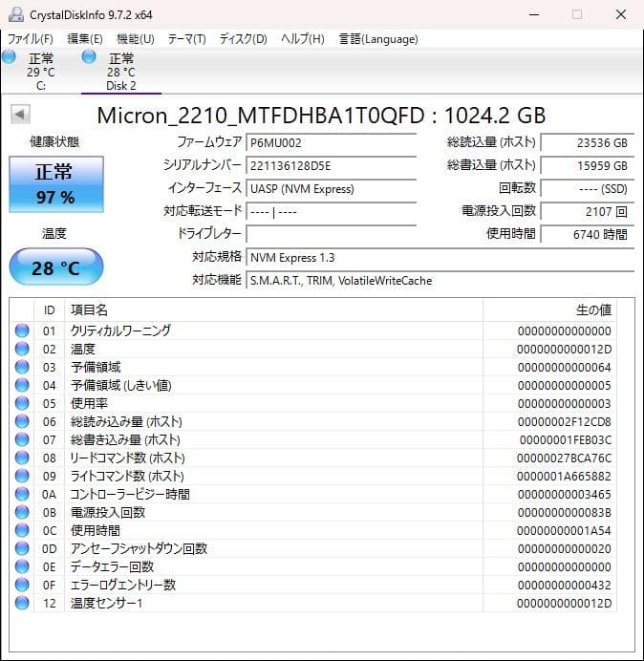Click the blue status orb for Disk 2
This screenshot has height=661, width=644.
(89, 56)
